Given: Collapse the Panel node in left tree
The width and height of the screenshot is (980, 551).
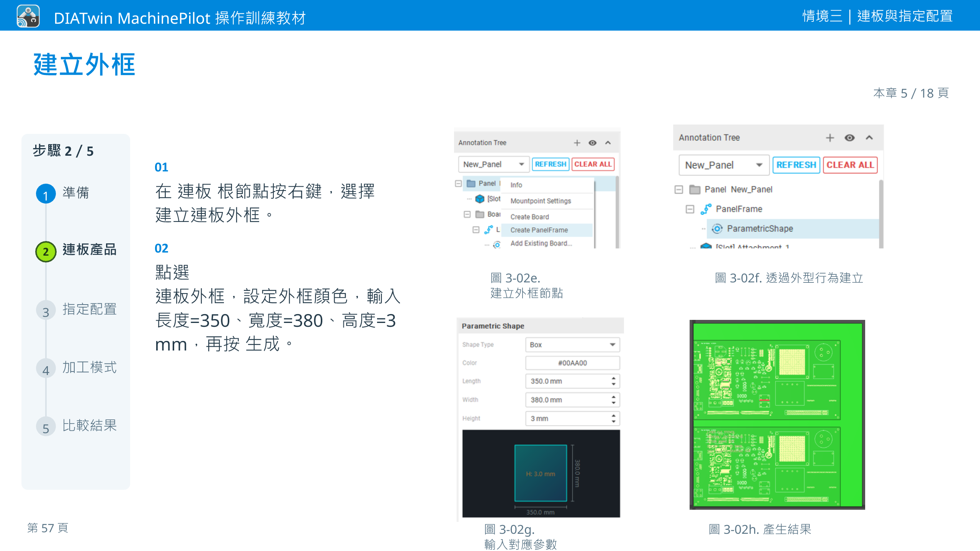Looking at the screenshot, I should coord(458,184).
